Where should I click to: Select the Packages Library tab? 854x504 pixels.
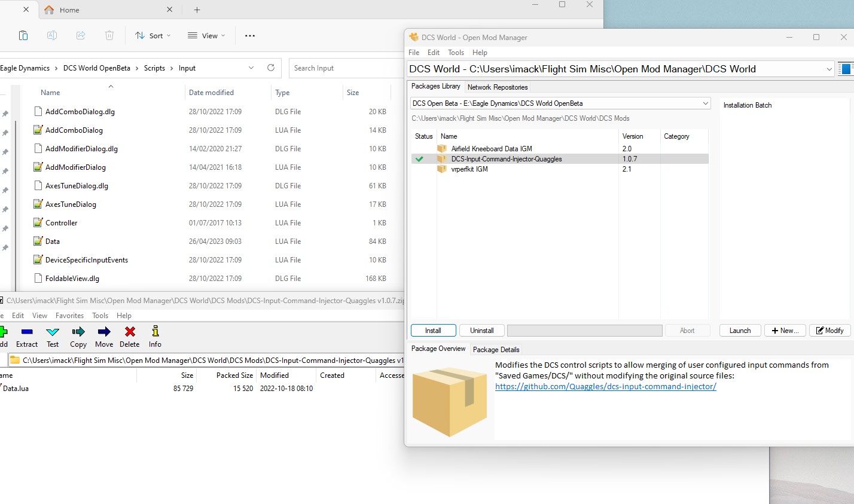pyautogui.click(x=436, y=86)
